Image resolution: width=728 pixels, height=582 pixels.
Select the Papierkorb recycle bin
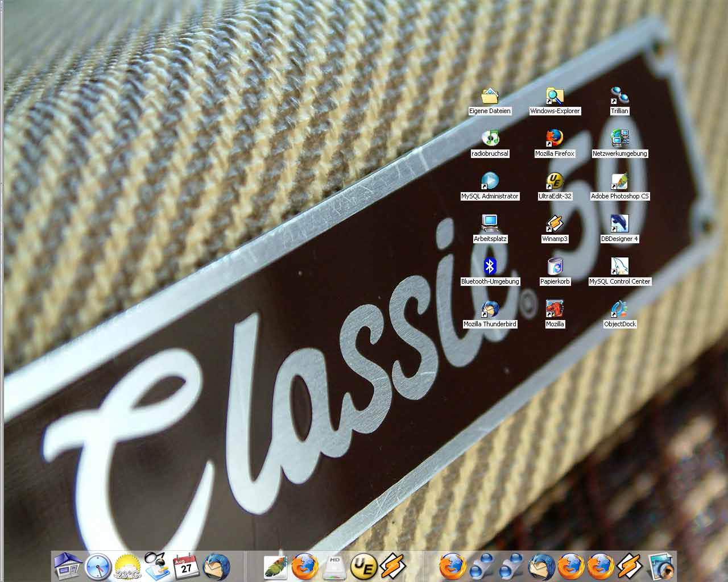point(555,272)
